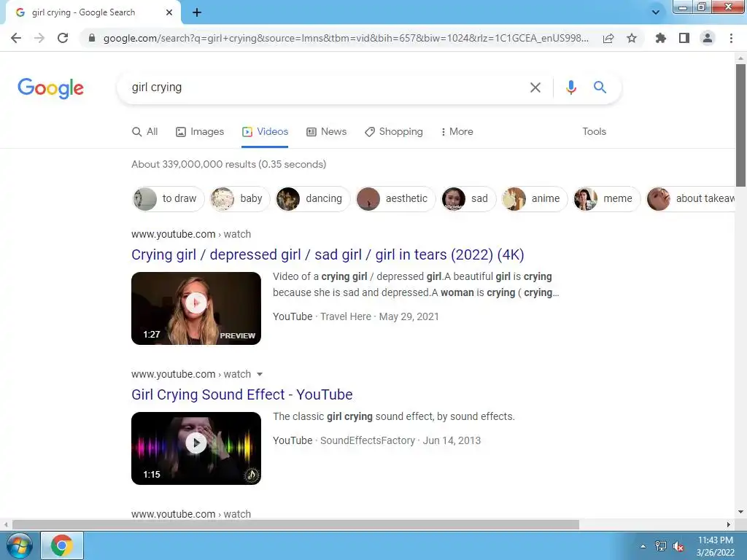Click the muted volume tray icon

click(678, 546)
